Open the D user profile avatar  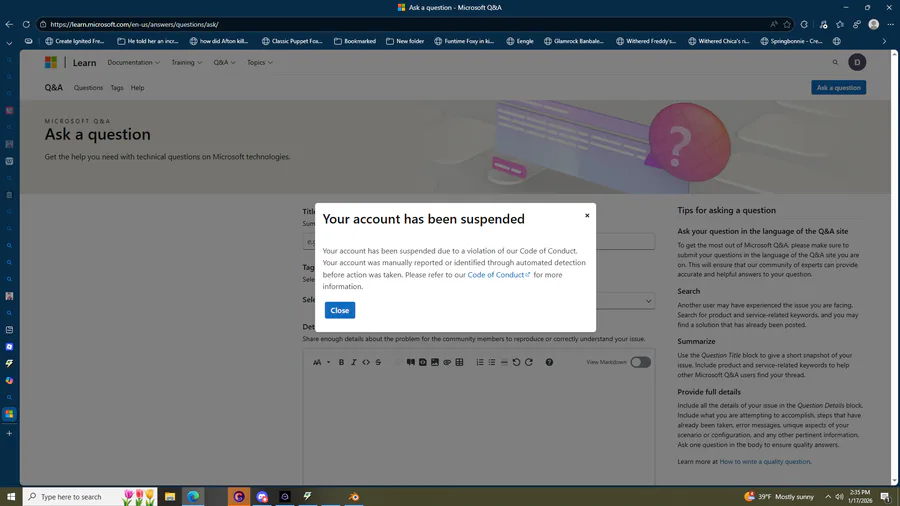(x=857, y=63)
